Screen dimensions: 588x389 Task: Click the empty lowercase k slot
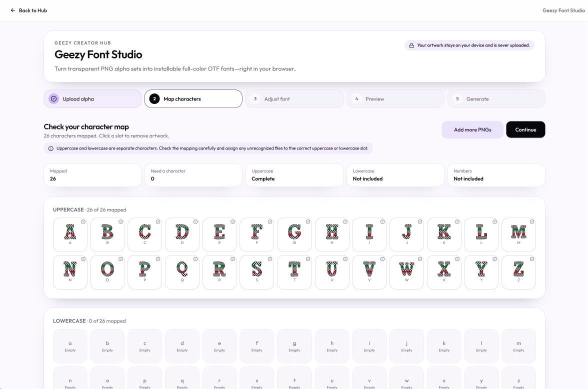pos(444,346)
